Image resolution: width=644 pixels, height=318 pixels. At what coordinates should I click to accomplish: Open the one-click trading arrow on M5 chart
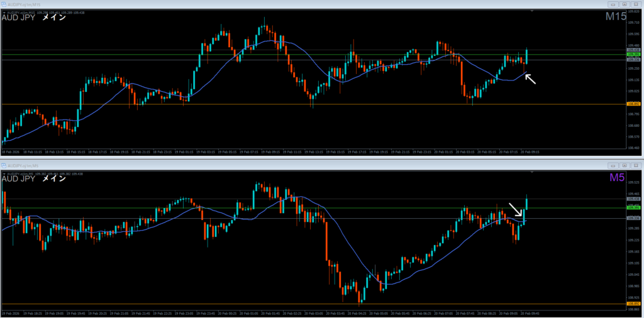click(4, 174)
